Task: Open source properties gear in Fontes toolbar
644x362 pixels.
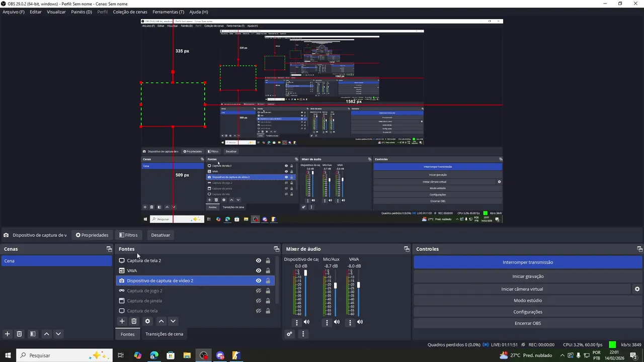Action: point(147,321)
